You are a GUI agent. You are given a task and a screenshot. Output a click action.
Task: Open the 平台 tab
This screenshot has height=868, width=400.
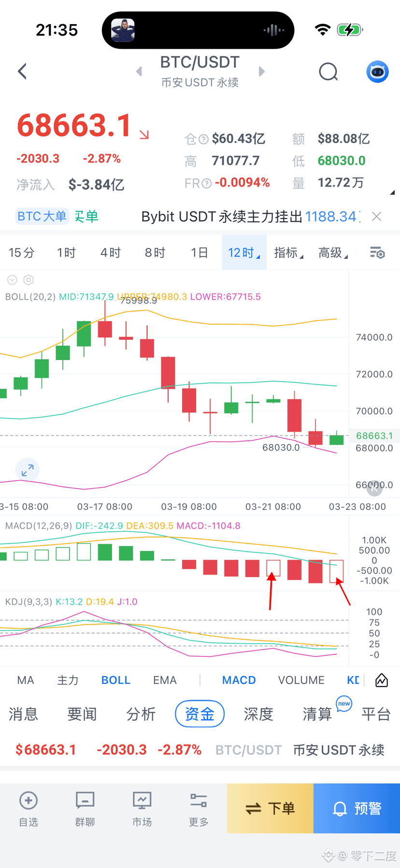tap(376, 714)
